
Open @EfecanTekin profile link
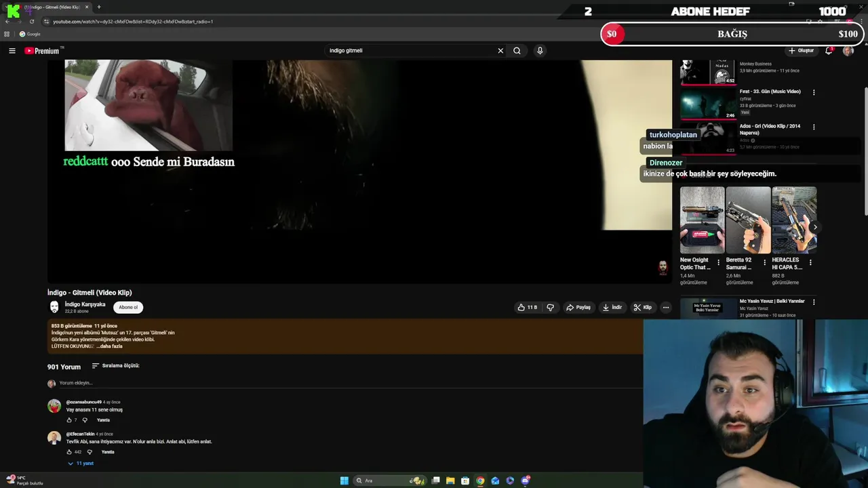[x=80, y=434]
